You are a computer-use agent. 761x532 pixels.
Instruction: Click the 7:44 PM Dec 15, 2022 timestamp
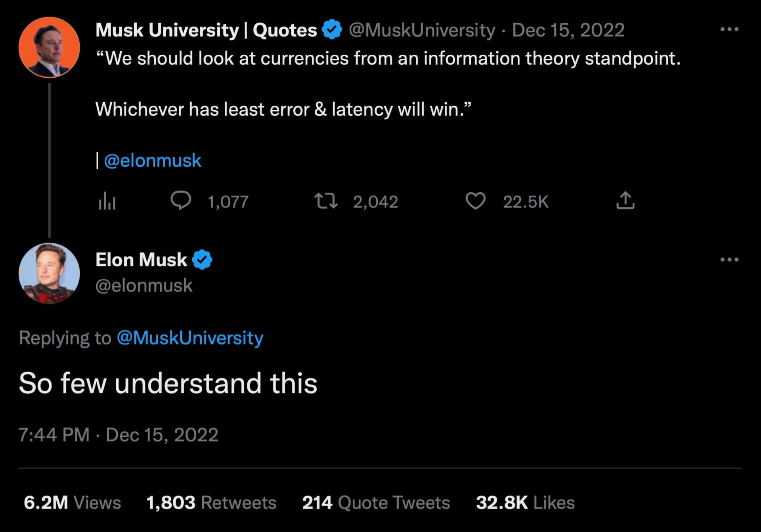118,435
